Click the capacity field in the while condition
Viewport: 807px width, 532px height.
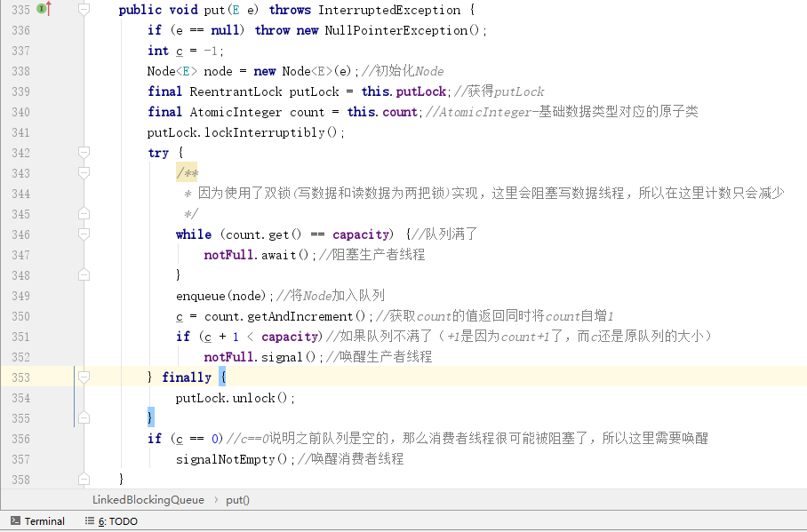click(x=361, y=234)
